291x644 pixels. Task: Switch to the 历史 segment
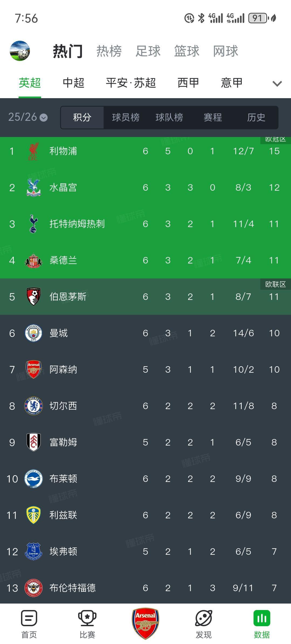pos(256,117)
